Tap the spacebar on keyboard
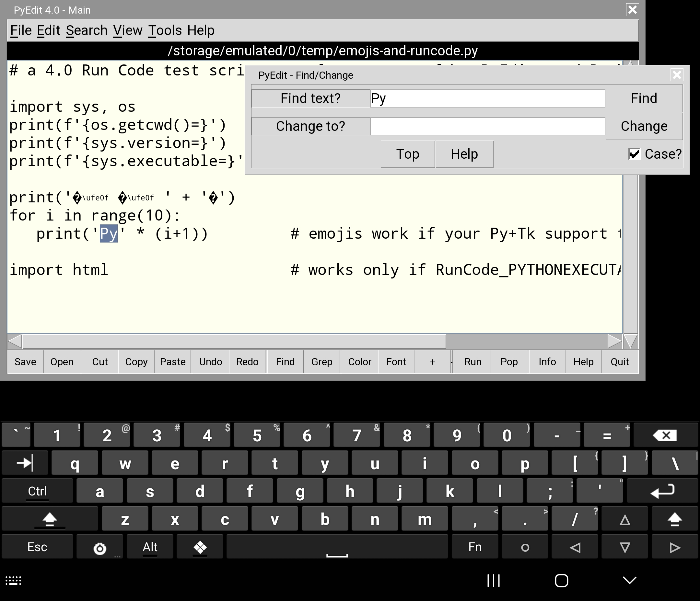The image size is (700, 601). point(337,547)
